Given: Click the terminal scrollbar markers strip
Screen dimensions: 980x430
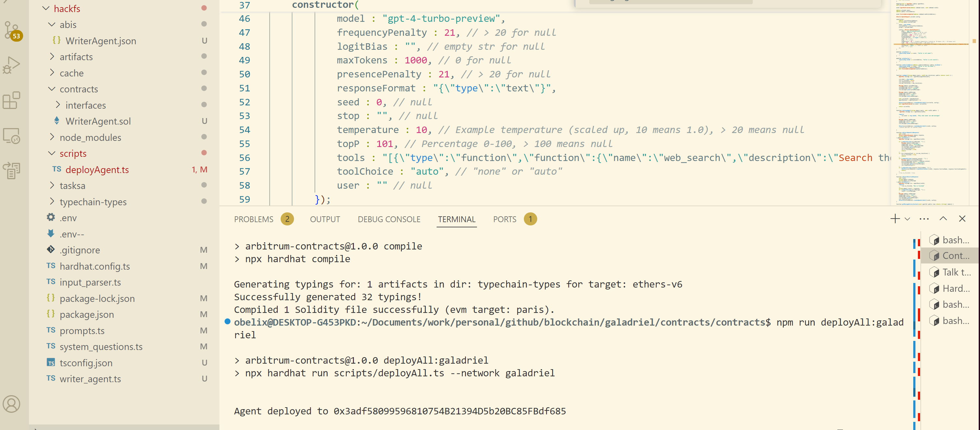Looking at the screenshot, I should tap(917, 330).
